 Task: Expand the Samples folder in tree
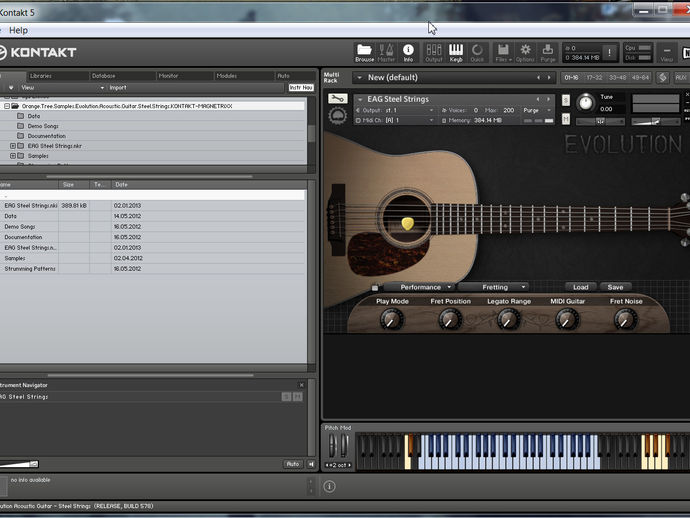point(13,156)
